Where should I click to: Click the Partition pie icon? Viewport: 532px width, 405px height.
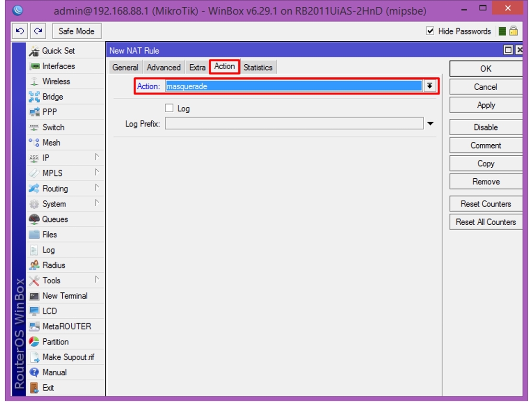click(34, 342)
